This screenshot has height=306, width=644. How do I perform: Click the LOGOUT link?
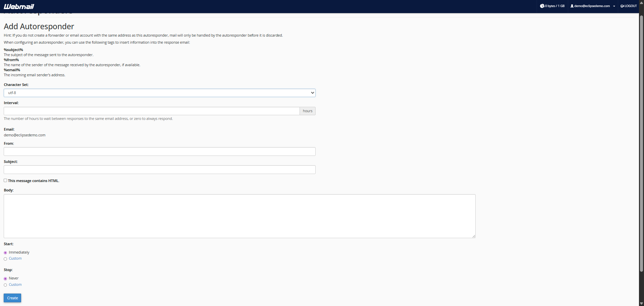[x=630, y=6]
